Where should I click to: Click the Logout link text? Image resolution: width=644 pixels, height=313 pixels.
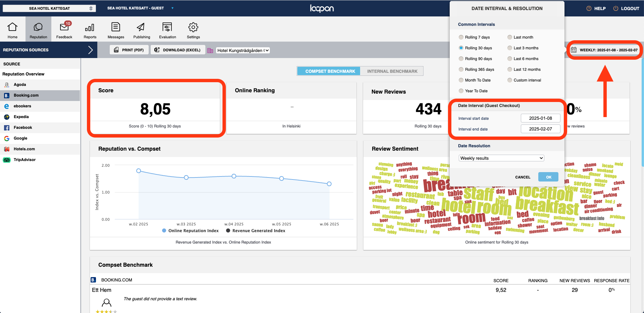[x=630, y=8]
